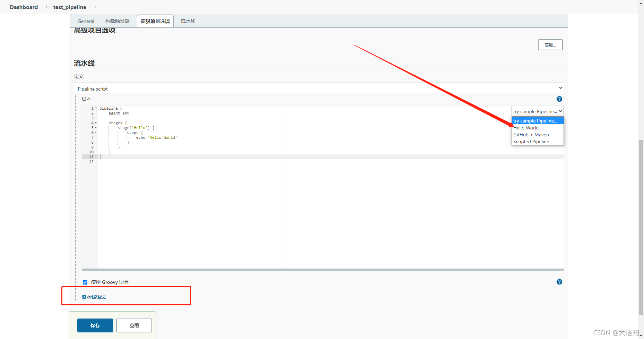Click the page vertical scrollbar
The height and width of the screenshot is (339, 644).
[x=641, y=227]
